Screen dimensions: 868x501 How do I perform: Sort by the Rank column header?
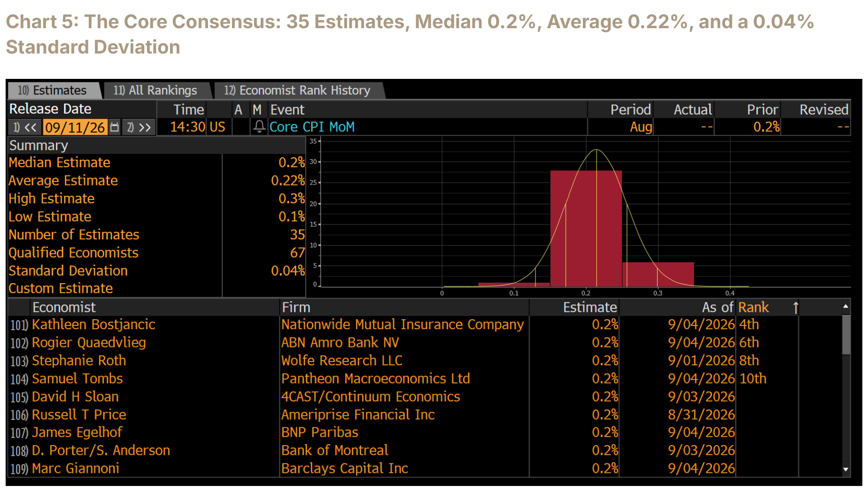(753, 307)
